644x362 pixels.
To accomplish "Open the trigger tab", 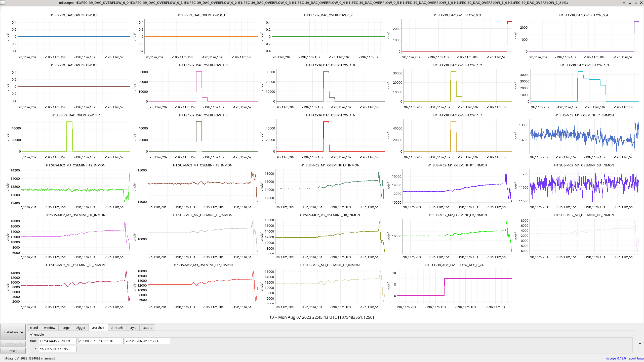I will tap(80, 328).
